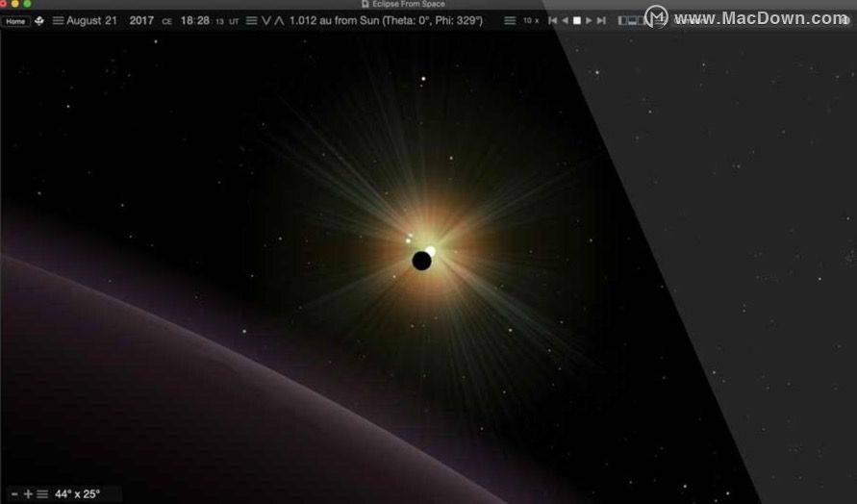This screenshot has width=857, height=504.
Task: Click the 10 x speed label
Action: [x=531, y=21]
